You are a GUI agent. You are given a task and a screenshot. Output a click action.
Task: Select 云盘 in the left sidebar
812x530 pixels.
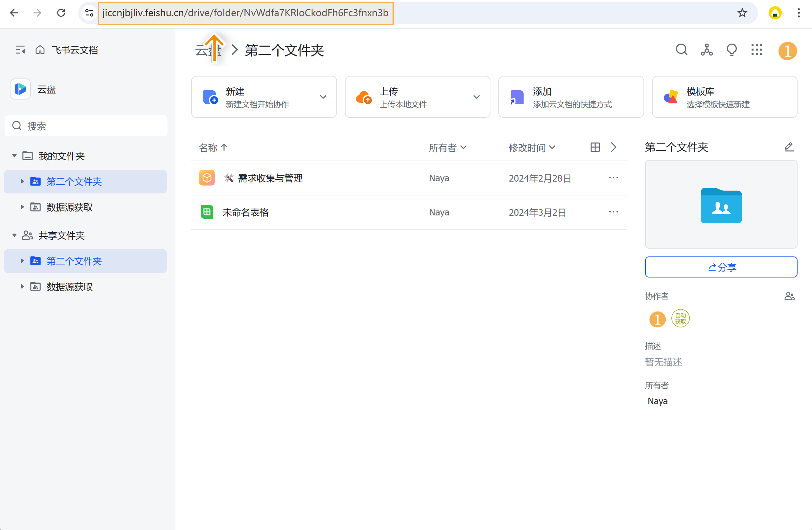pyautogui.click(x=46, y=89)
